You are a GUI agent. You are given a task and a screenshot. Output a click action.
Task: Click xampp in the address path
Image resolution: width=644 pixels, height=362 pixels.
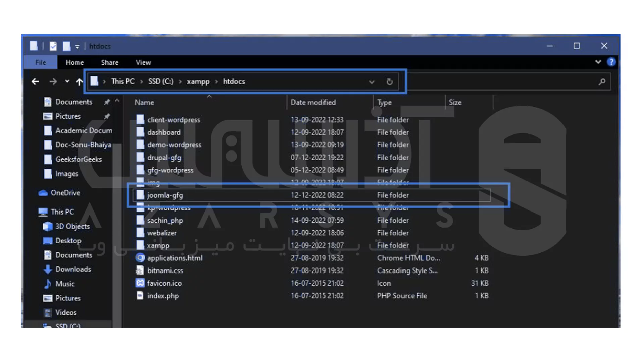click(x=198, y=81)
